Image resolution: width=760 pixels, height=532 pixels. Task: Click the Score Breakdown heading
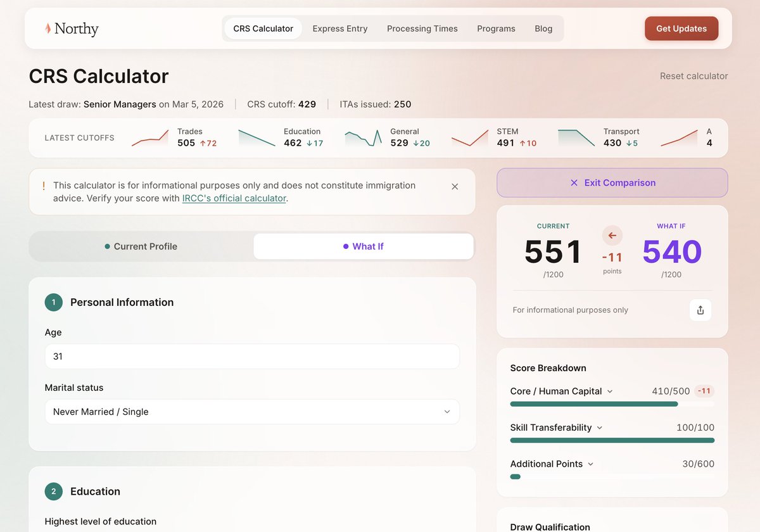coord(548,368)
